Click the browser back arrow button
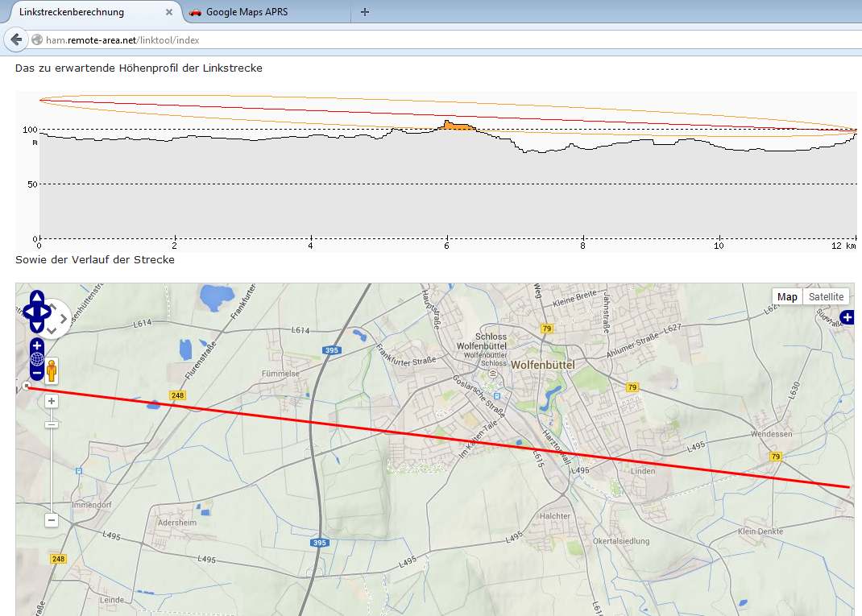 [15, 39]
